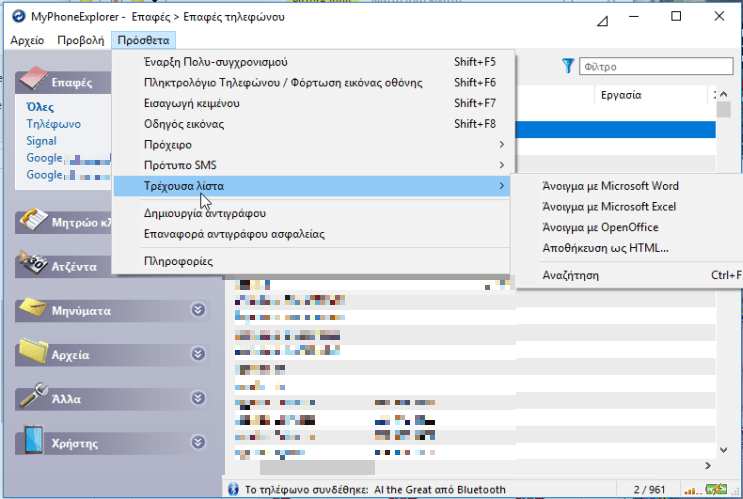This screenshot has width=743, height=499.
Task: Expand the Μηνύματα section chevron
Action: point(198,310)
